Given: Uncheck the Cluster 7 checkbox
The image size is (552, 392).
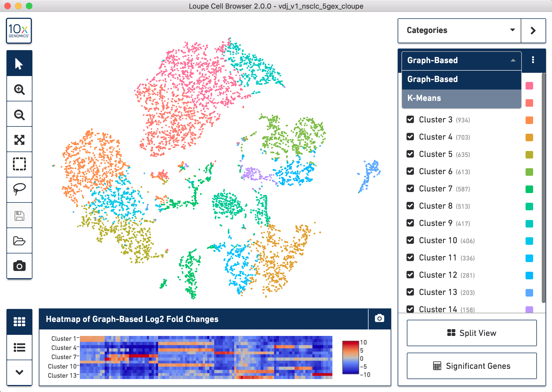Looking at the screenshot, I should point(410,188).
